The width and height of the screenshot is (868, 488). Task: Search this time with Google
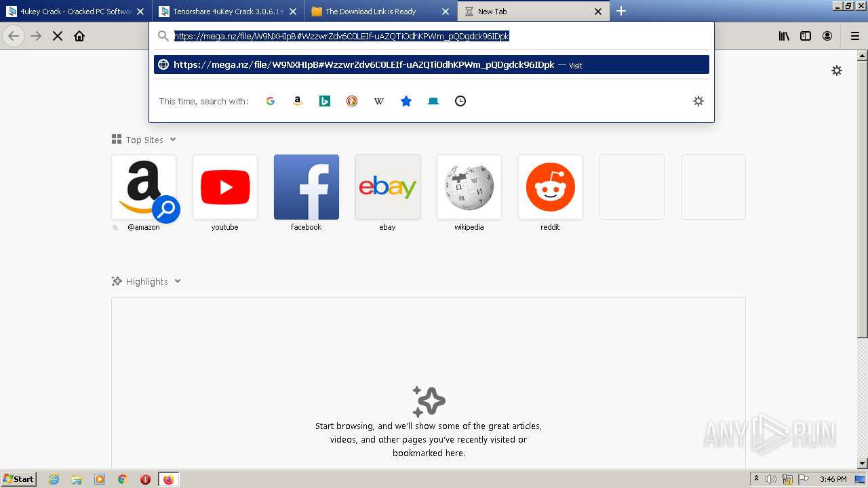pyautogui.click(x=271, y=101)
